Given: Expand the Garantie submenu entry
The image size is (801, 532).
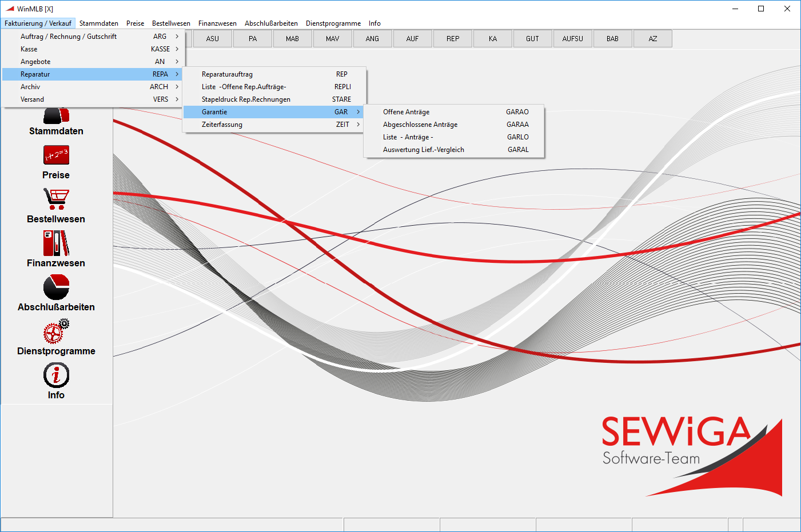Looking at the screenshot, I should pyautogui.click(x=273, y=112).
